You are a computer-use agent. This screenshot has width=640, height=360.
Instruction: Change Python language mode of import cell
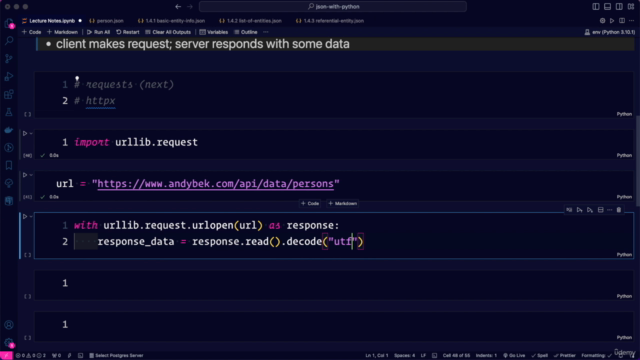(624, 155)
